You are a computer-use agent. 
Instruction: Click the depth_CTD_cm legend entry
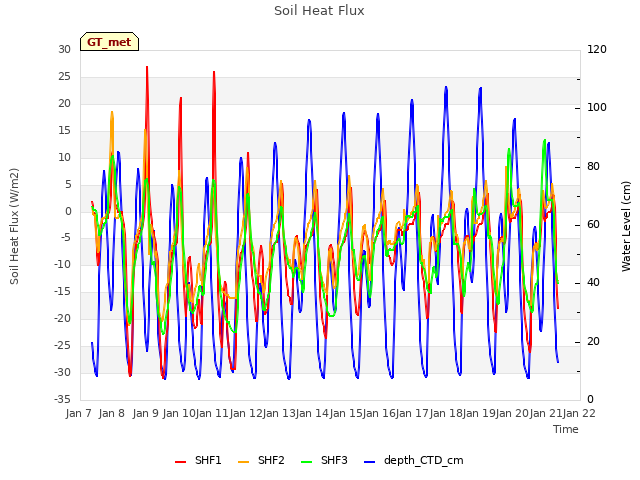coord(413,461)
